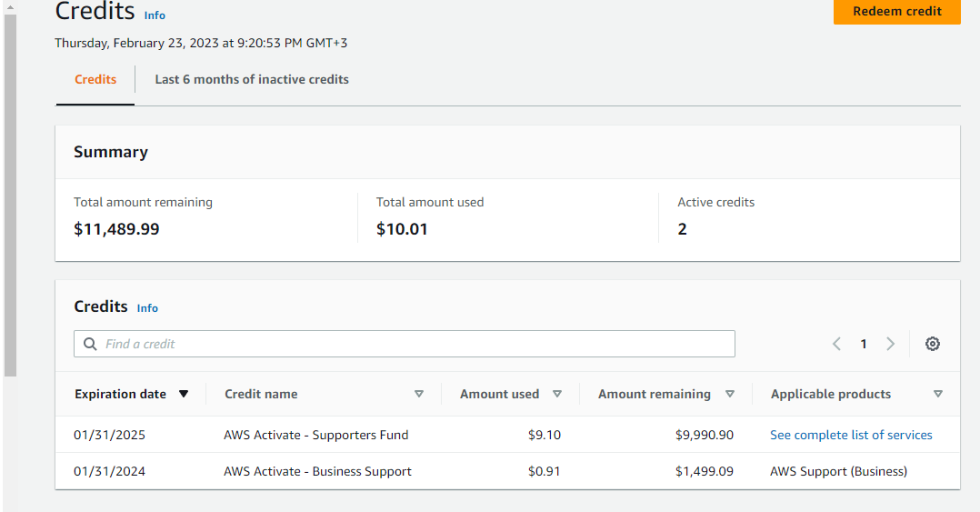Select page number 1 in pagination
The image size is (980, 512).
[863, 344]
